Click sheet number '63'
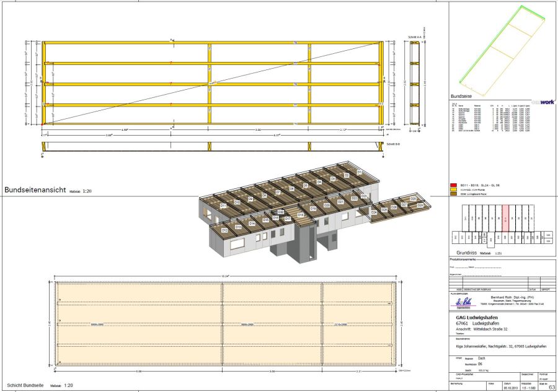The image size is (558, 392). pos(552,387)
